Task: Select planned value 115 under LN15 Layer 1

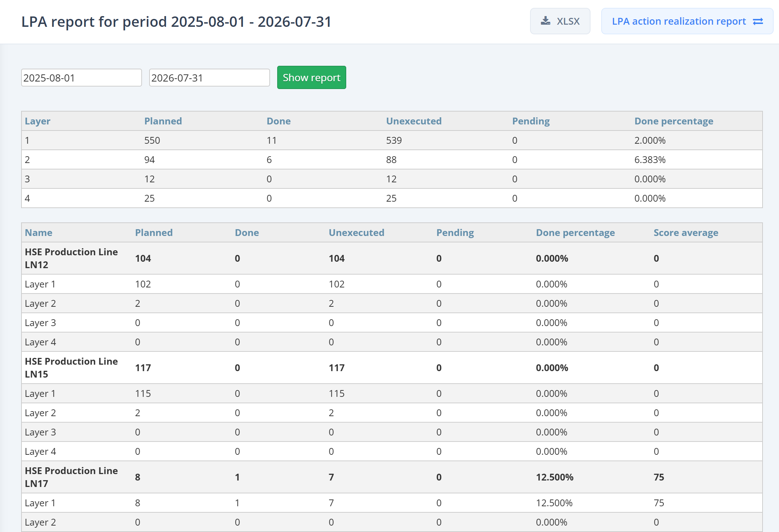Action: 143,393
